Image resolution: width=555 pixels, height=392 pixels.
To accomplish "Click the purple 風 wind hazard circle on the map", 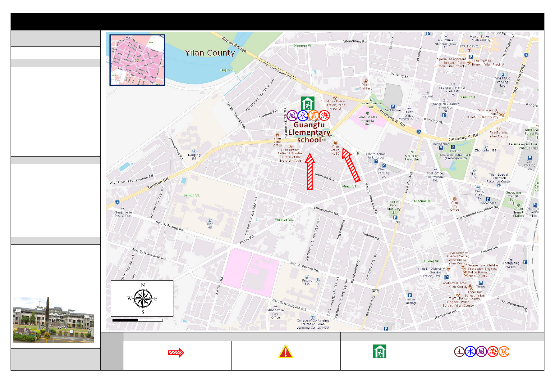I will pos(292,116).
